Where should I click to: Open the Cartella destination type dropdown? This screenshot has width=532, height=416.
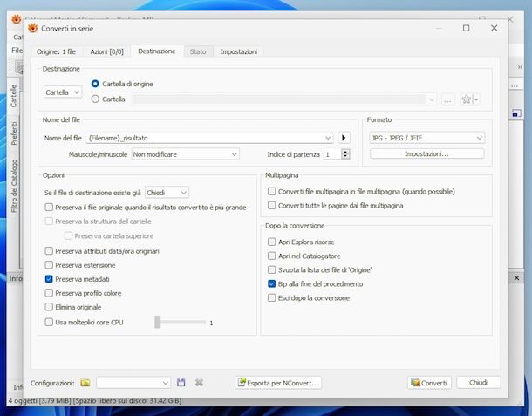coord(63,92)
